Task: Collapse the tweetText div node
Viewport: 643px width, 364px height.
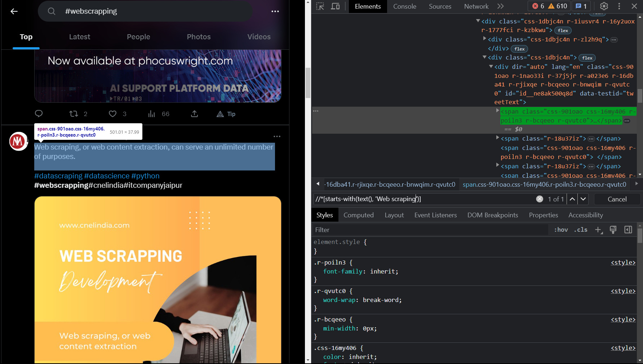Action: click(x=491, y=67)
